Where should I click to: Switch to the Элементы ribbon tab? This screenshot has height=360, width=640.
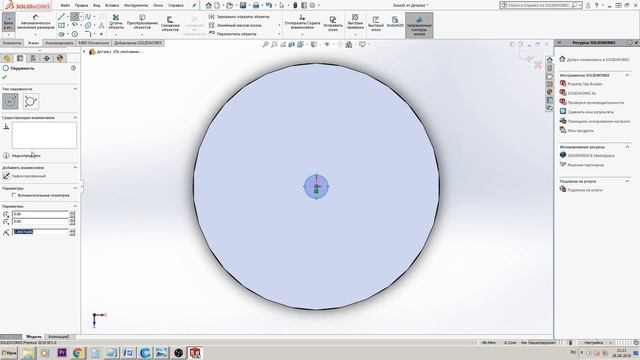tap(12, 43)
